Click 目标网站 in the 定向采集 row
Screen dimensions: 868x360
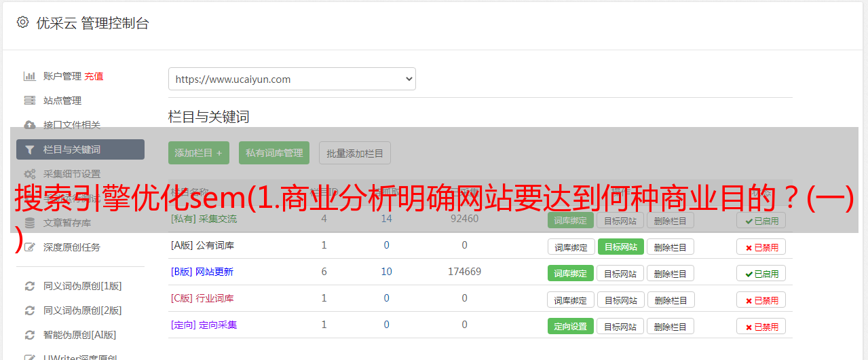tap(620, 326)
